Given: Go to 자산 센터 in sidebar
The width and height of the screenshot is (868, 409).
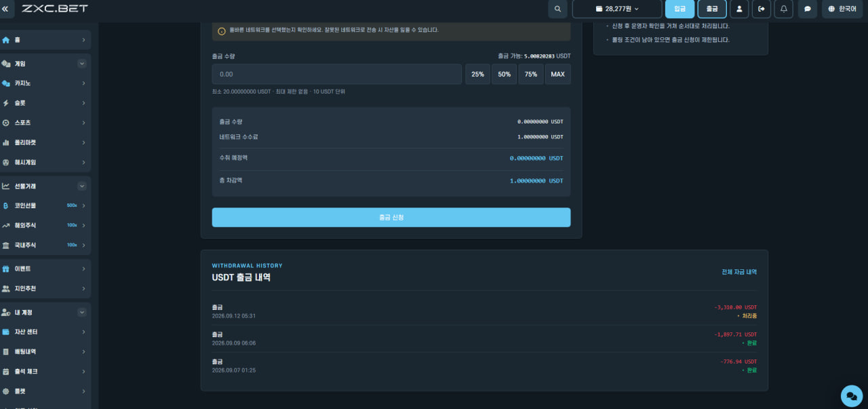Looking at the screenshot, I should coord(45,332).
